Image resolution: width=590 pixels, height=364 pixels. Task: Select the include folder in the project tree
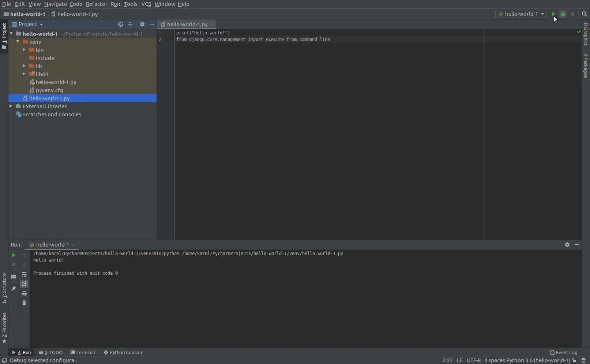tap(45, 58)
